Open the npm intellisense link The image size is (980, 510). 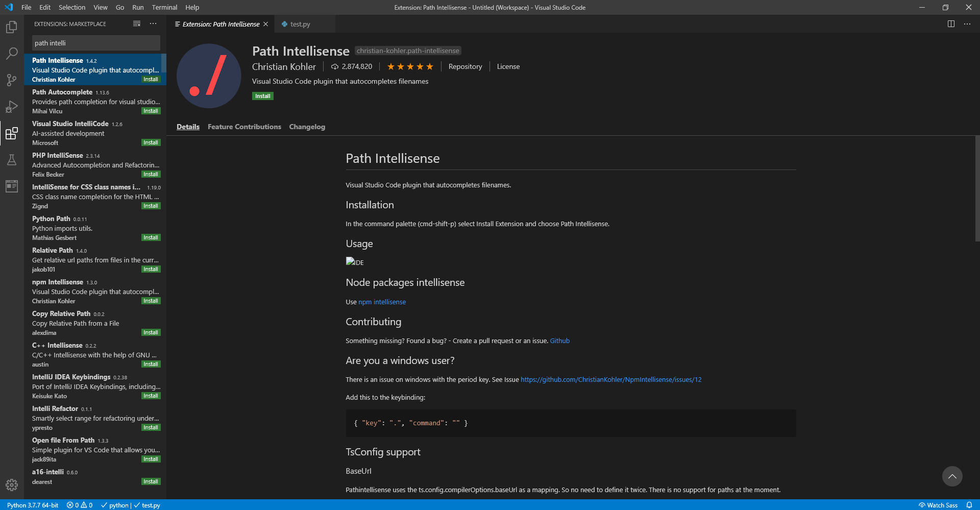(x=382, y=302)
